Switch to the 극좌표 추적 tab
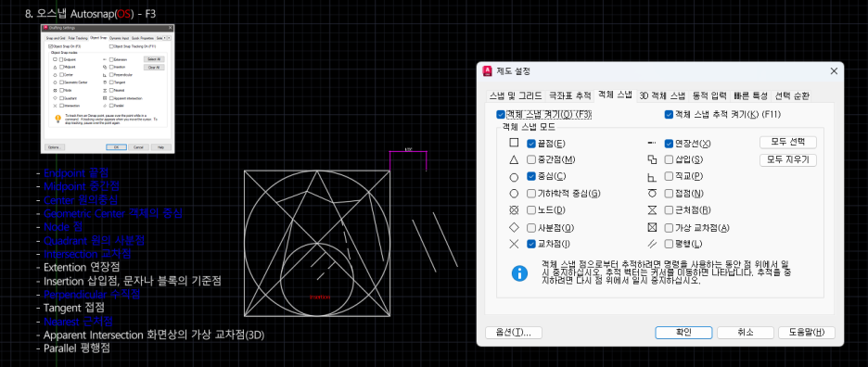This screenshot has width=868, height=367. point(569,95)
